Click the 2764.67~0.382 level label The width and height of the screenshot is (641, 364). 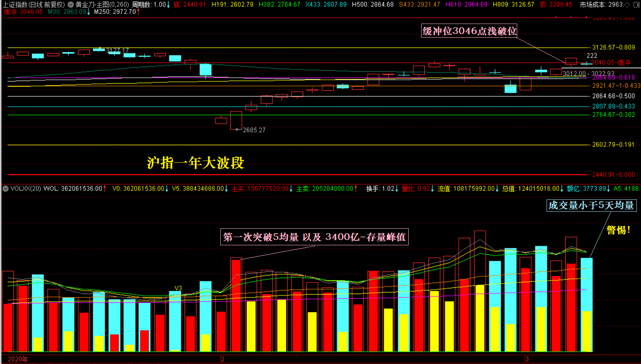pyautogui.click(x=613, y=115)
